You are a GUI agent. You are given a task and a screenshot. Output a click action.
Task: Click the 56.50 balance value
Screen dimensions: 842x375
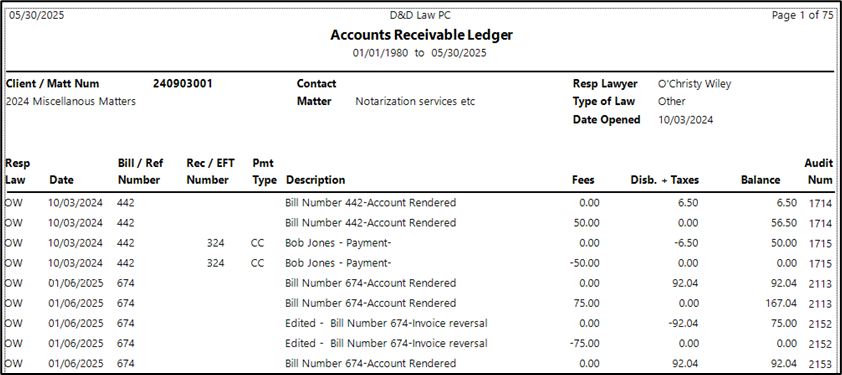tap(786, 223)
